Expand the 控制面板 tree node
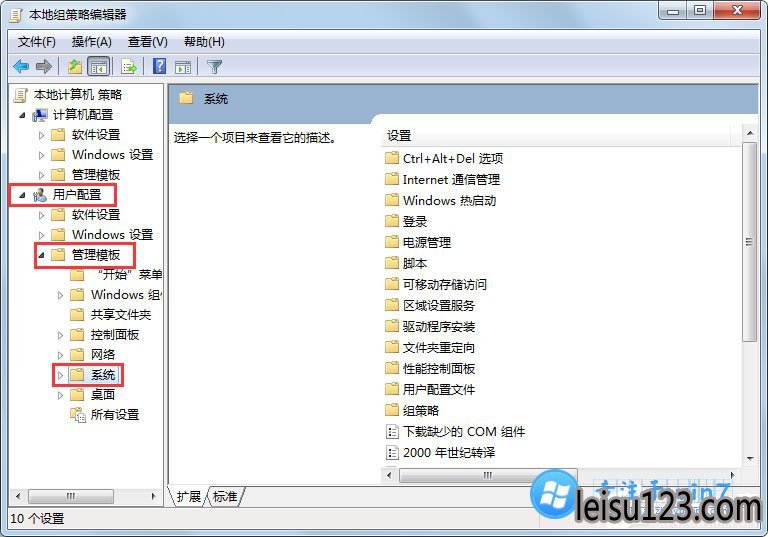Screen dimensions: 768x537 click(x=61, y=335)
